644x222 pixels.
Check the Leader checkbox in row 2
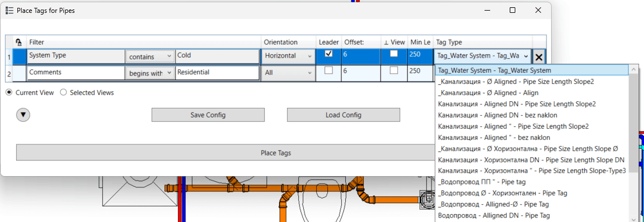click(x=328, y=70)
